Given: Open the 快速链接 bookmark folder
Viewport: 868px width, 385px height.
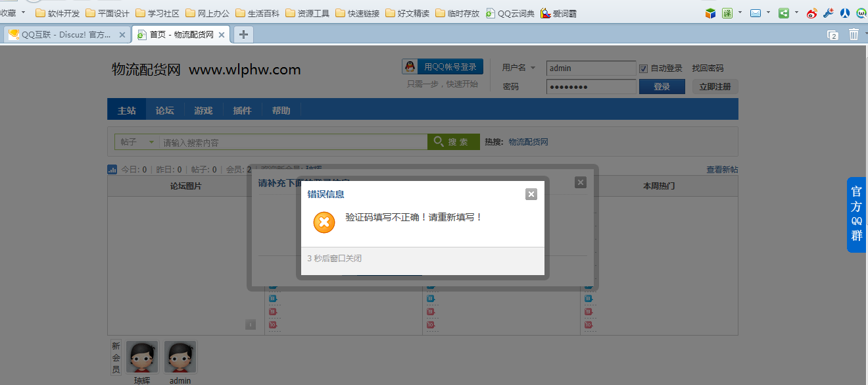Looking at the screenshot, I should click(x=358, y=13).
